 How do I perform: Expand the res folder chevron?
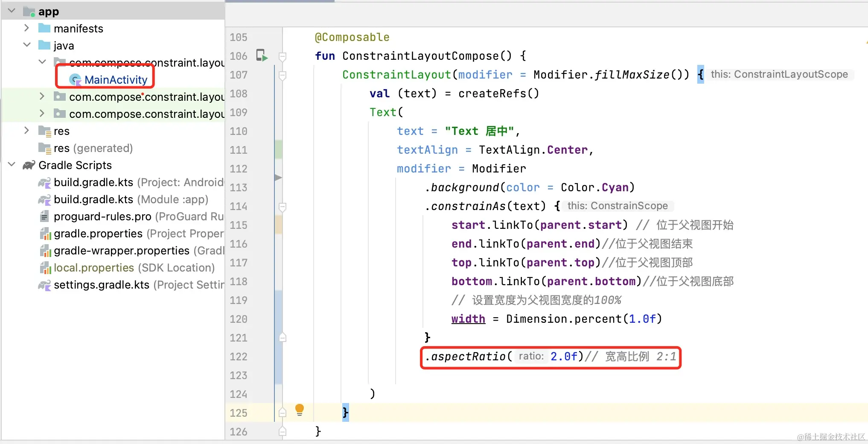pyautogui.click(x=26, y=131)
